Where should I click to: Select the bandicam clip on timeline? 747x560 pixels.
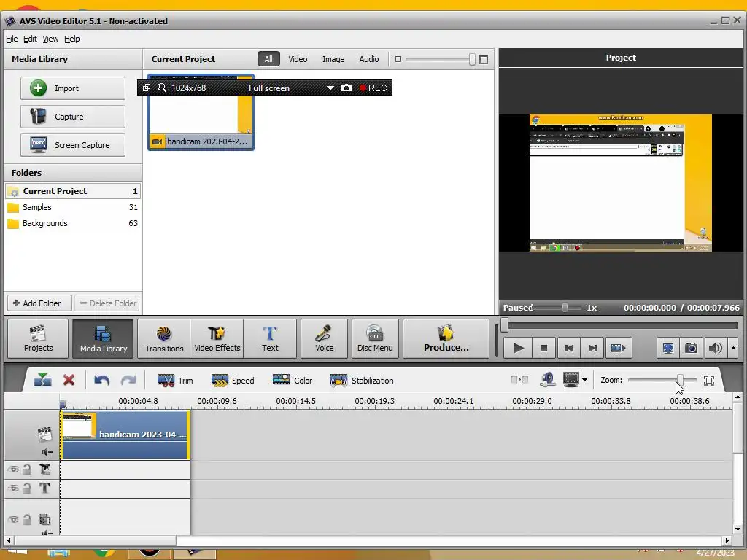point(125,435)
